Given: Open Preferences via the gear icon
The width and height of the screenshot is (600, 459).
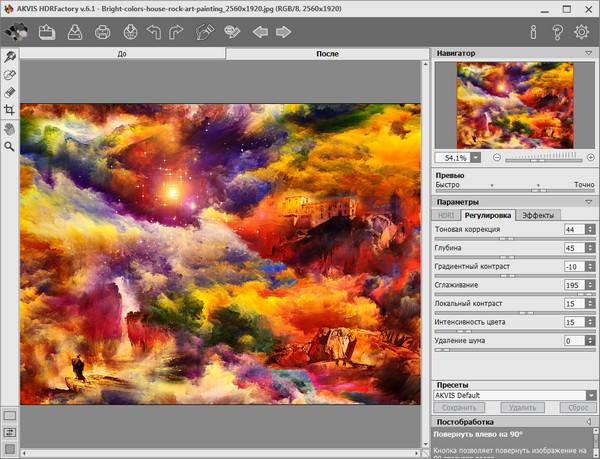Looking at the screenshot, I should click(x=582, y=32).
